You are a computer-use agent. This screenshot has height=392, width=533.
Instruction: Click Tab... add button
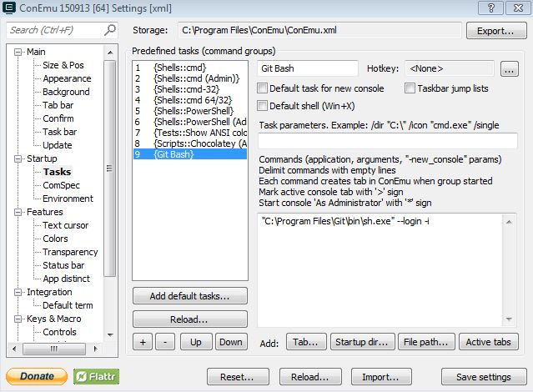(306, 342)
